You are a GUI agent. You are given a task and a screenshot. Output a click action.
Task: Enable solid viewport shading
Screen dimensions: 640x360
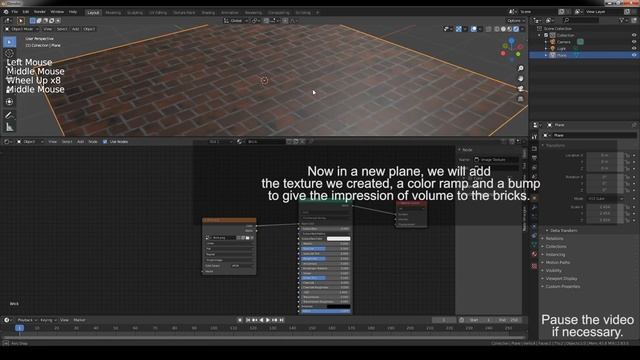[503, 29]
